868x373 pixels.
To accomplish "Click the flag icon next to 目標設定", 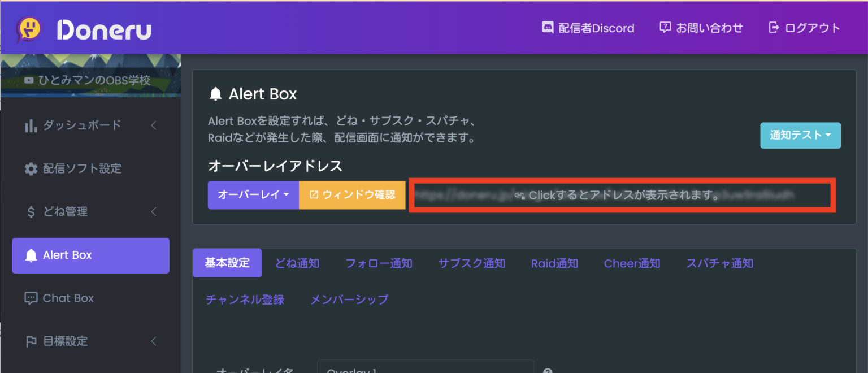I will pos(32,341).
